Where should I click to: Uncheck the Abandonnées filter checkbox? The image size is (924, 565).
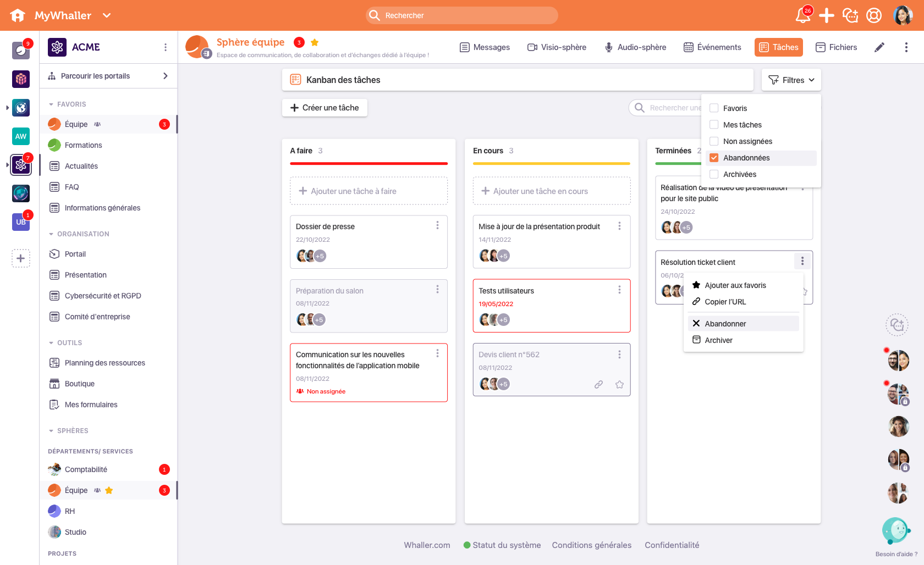point(714,158)
